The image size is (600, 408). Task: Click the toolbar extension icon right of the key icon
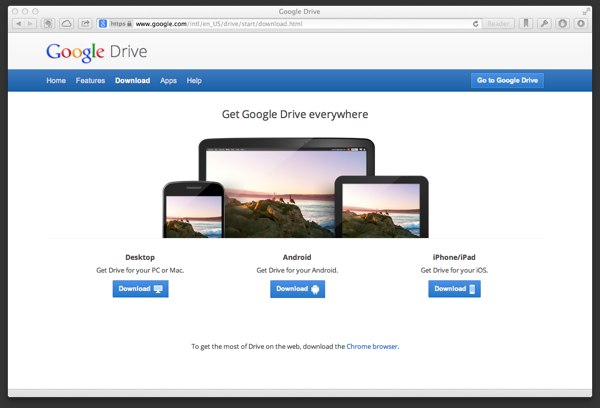coord(562,24)
